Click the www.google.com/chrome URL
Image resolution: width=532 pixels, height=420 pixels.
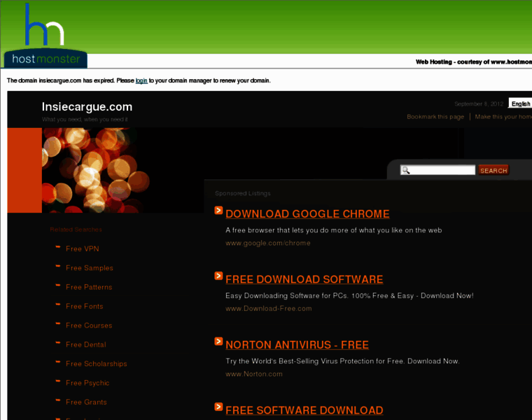tap(268, 243)
